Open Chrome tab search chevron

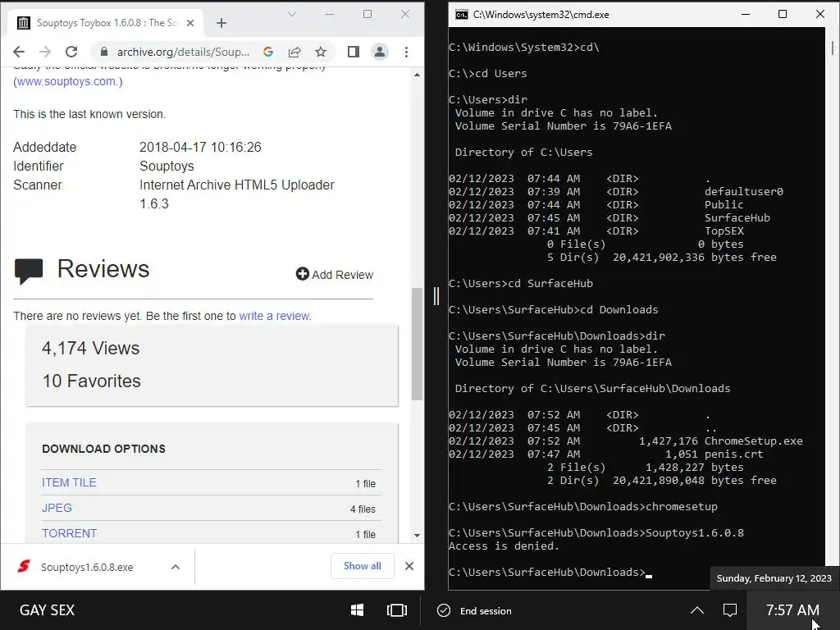tap(292, 14)
